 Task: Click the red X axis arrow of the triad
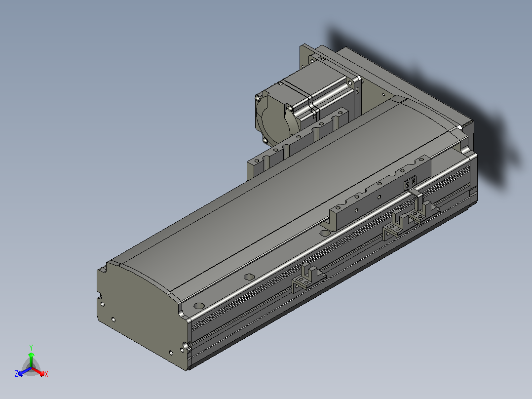(38, 371)
